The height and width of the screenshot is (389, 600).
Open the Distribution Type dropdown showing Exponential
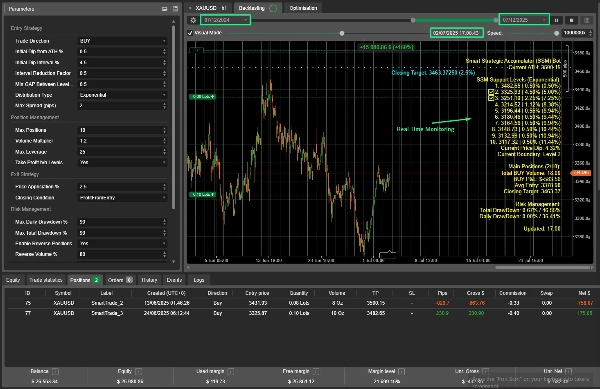coord(122,95)
